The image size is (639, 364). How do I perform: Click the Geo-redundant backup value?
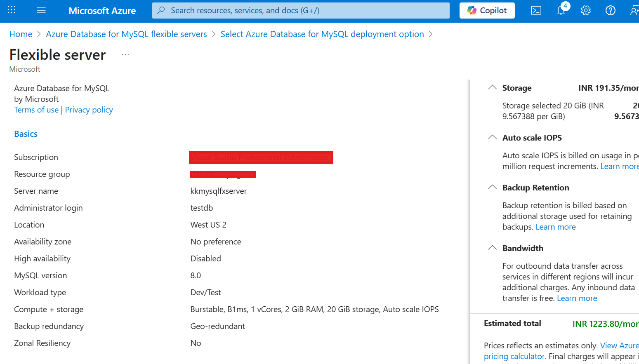click(x=217, y=326)
